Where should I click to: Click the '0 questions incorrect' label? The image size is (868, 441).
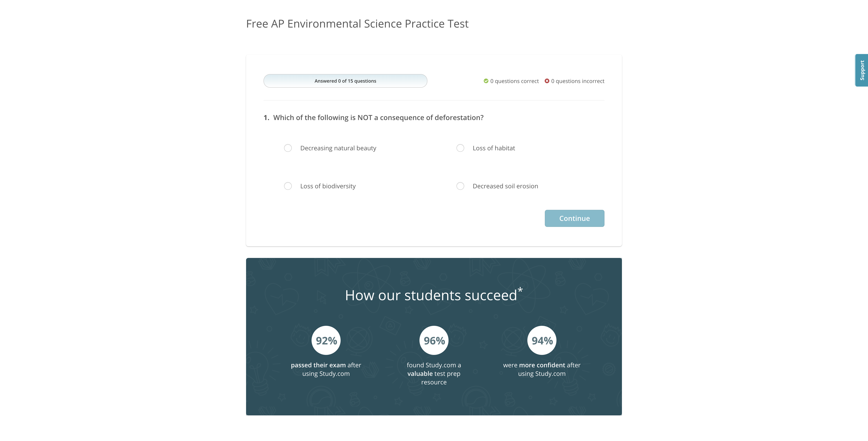[578, 81]
